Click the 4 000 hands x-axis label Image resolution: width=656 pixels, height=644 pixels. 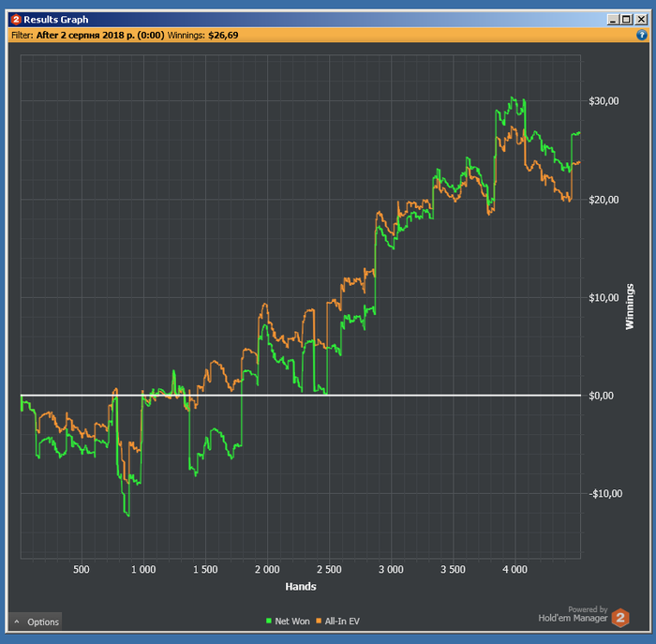pyautogui.click(x=515, y=569)
